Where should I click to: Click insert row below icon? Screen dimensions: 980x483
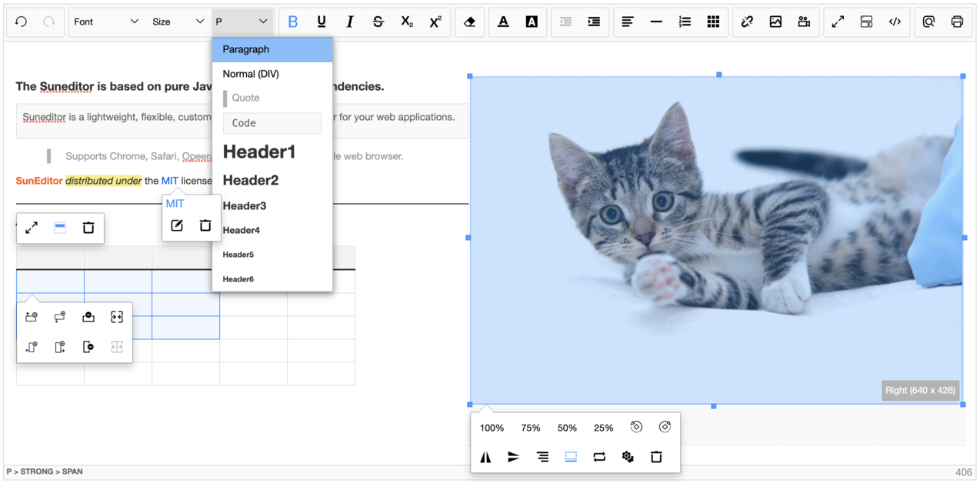(x=60, y=317)
